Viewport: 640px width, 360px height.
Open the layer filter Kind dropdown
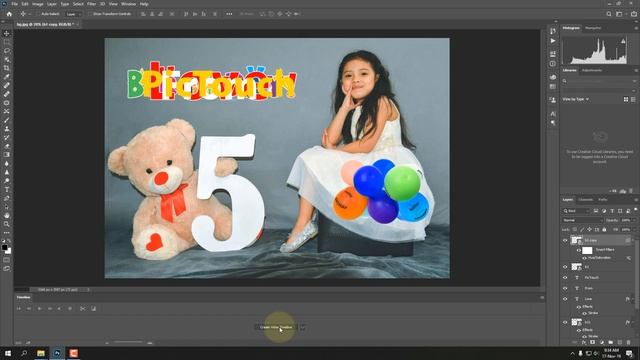click(576, 211)
